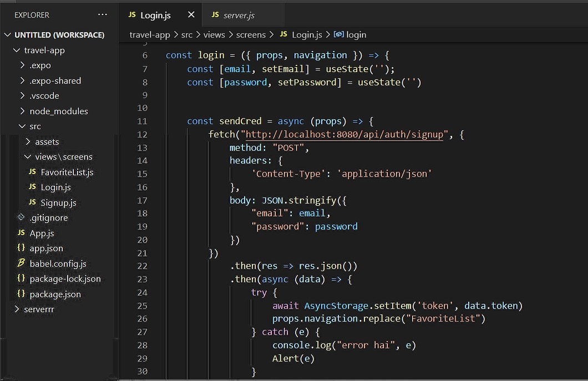
Task: Click the JS icon of FavoriteList.js
Action: [x=33, y=172]
